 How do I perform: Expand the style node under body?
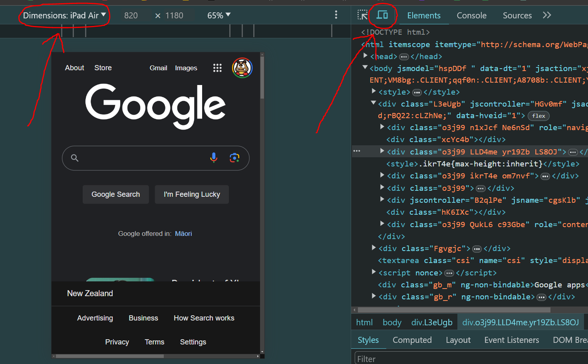tap(374, 91)
